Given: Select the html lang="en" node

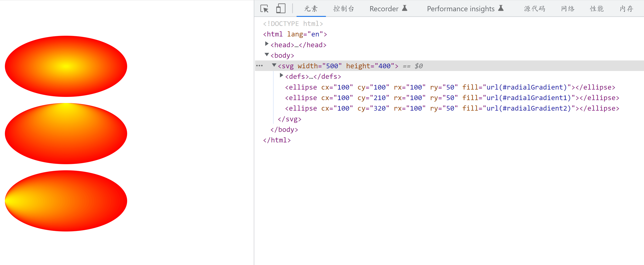Looking at the screenshot, I should pos(295,34).
